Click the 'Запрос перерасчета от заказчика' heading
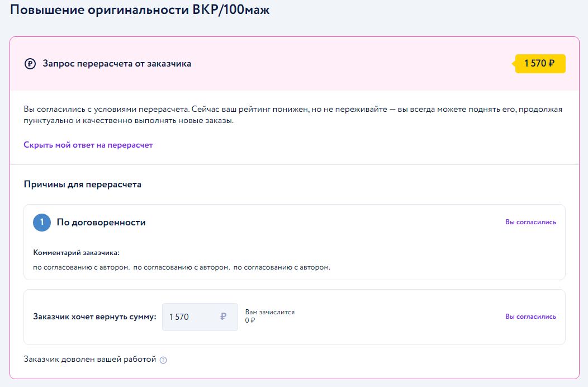Screen dimensions: 588x387 tap(117, 64)
